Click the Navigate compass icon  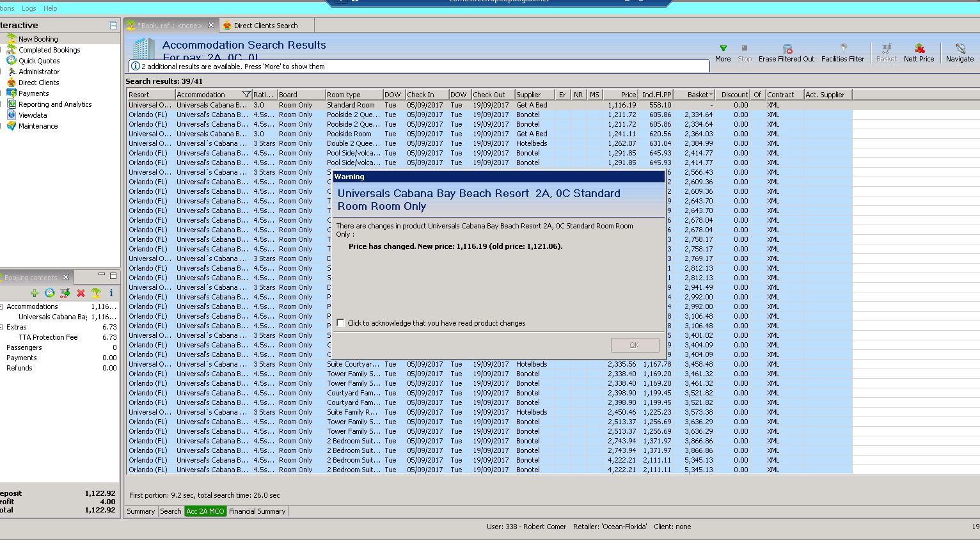960,49
